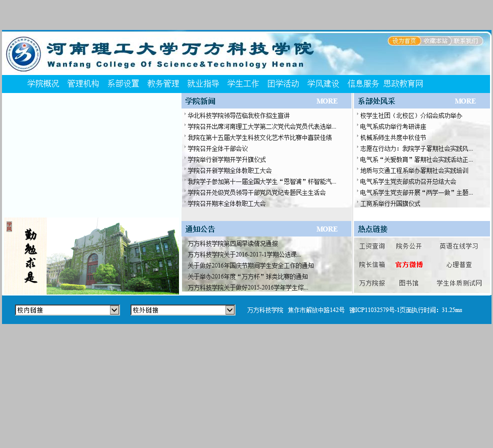Open news 我院在第十五届大学生科技文化艺术节比赛中喜获佳绩

(x=259, y=137)
